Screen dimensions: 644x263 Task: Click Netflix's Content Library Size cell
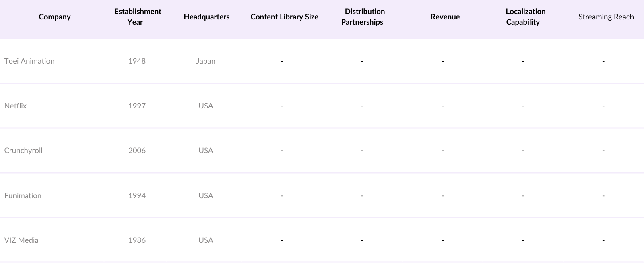point(282,106)
